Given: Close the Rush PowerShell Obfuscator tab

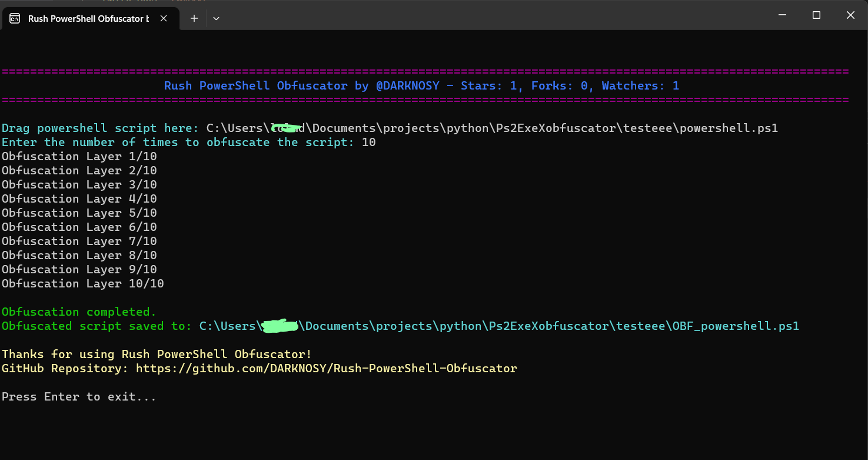Looking at the screenshot, I should [164, 18].
